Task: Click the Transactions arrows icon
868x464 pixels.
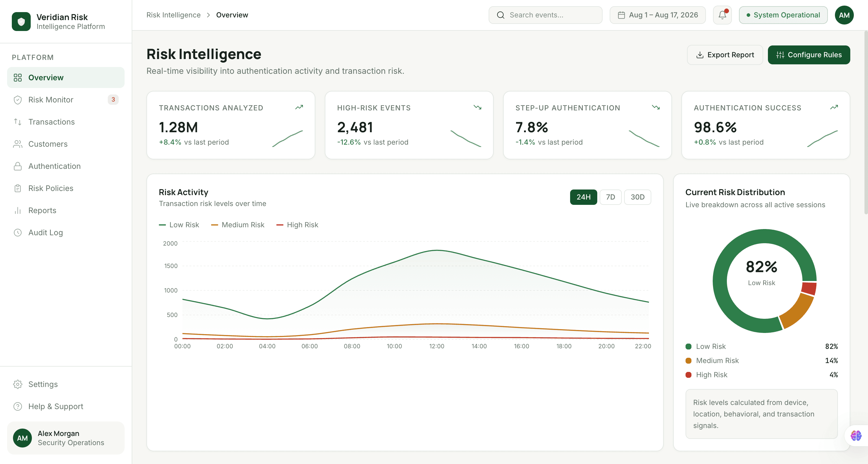Action: click(17, 122)
